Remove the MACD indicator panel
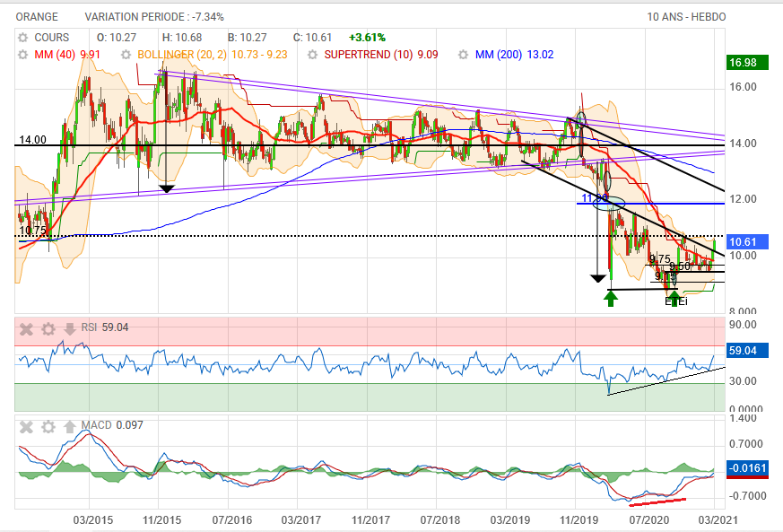This screenshot has width=783, height=532. [26, 427]
